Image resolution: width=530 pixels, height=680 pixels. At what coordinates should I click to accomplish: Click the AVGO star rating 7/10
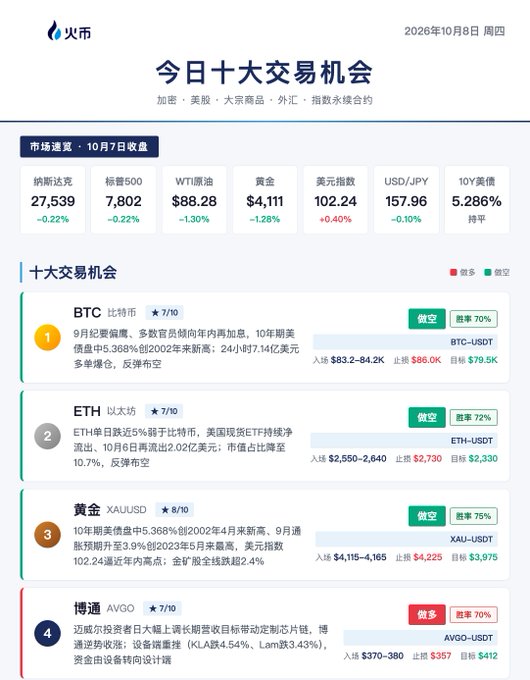click(x=162, y=608)
